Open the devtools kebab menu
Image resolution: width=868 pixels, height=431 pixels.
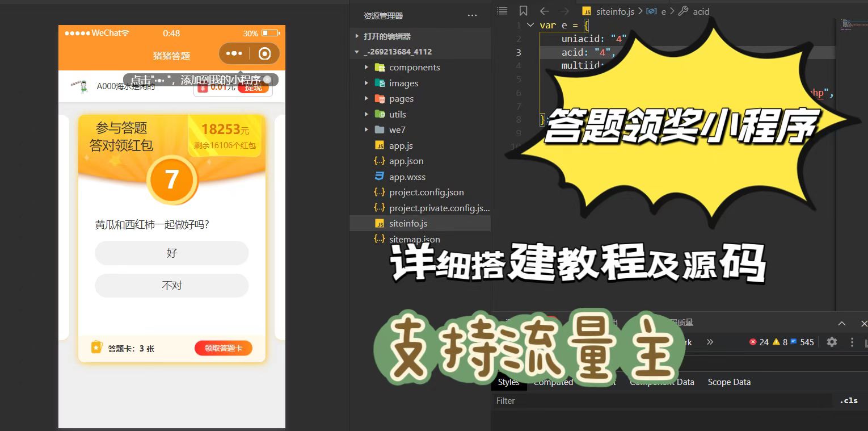(x=852, y=342)
